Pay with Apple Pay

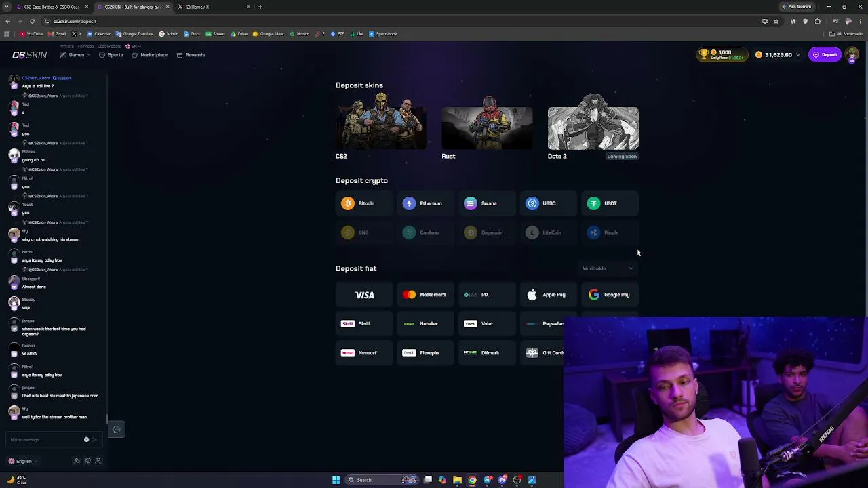[548, 295]
